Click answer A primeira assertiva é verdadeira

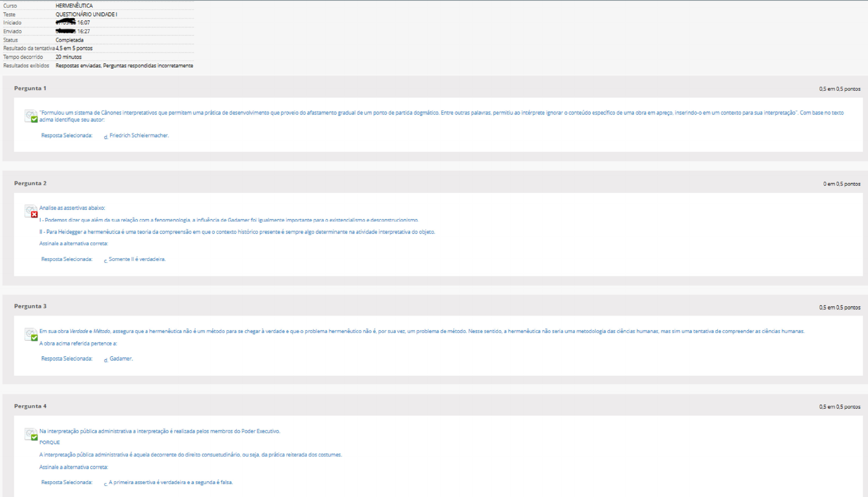(x=170, y=483)
